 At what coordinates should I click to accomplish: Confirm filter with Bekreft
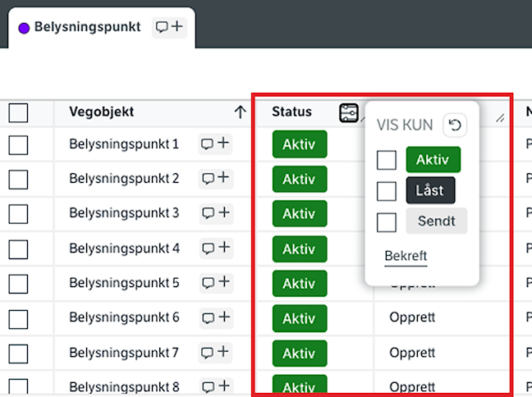tap(406, 256)
